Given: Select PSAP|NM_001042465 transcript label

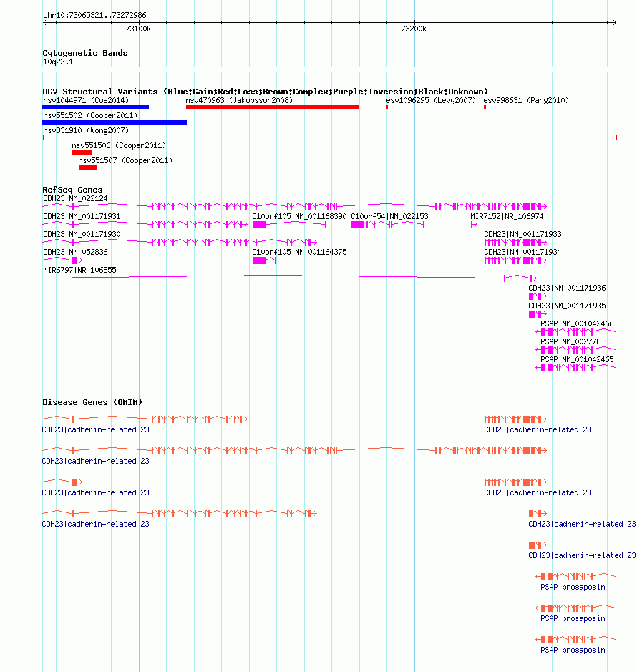Looking at the screenshot, I should pyautogui.click(x=577, y=359).
